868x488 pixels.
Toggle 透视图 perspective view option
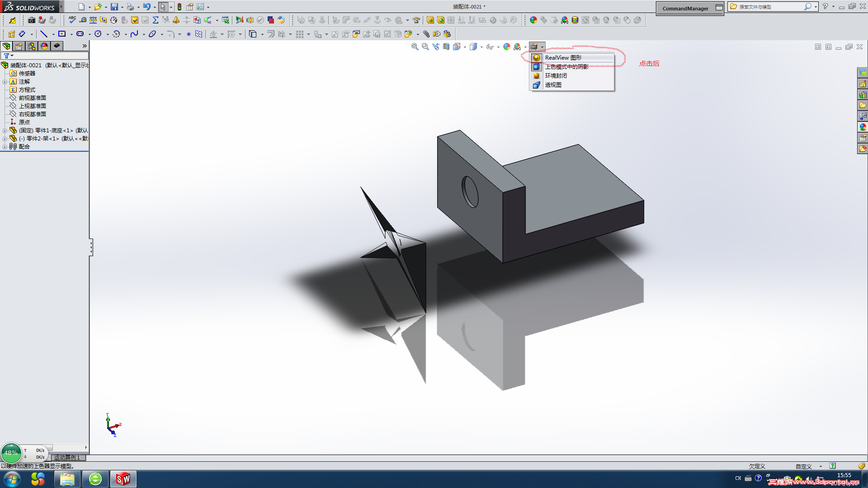tap(553, 85)
